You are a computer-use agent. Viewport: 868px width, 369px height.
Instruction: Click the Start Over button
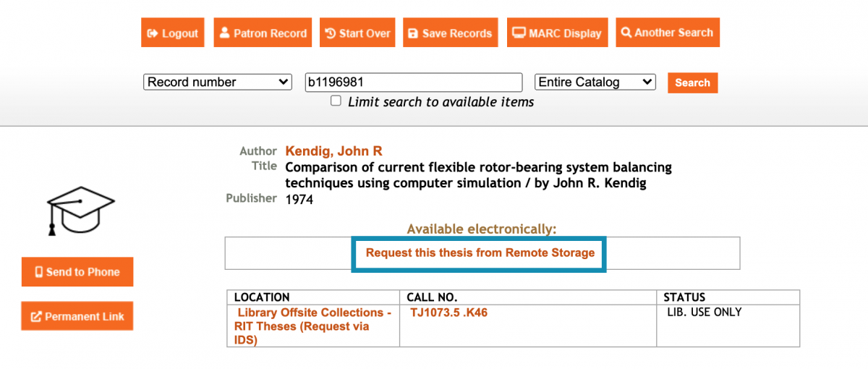click(x=357, y=33)
